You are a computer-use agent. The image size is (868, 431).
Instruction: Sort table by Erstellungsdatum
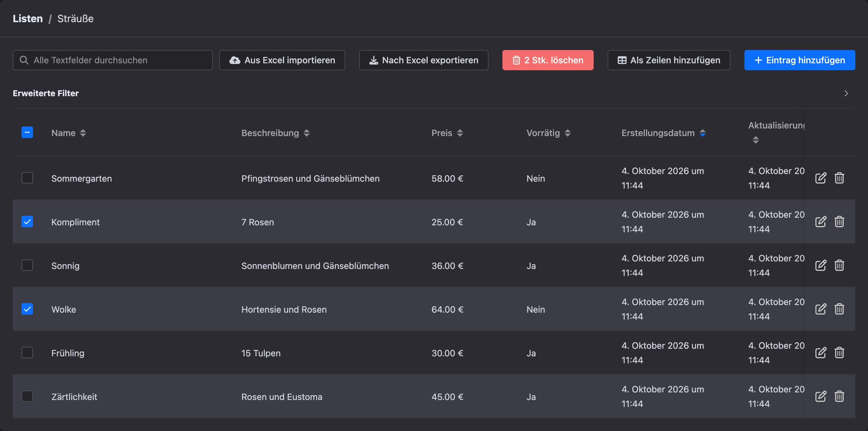click(x=663, y=133)
